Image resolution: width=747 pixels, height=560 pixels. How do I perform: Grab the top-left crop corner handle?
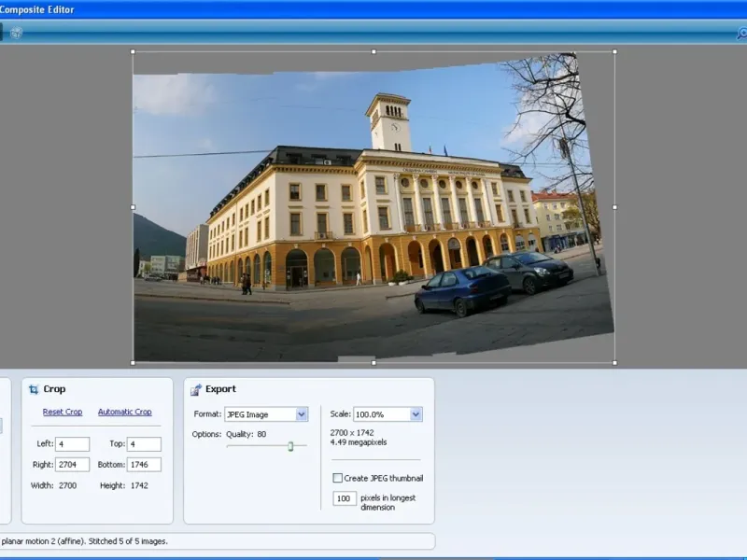coord(133,52)
